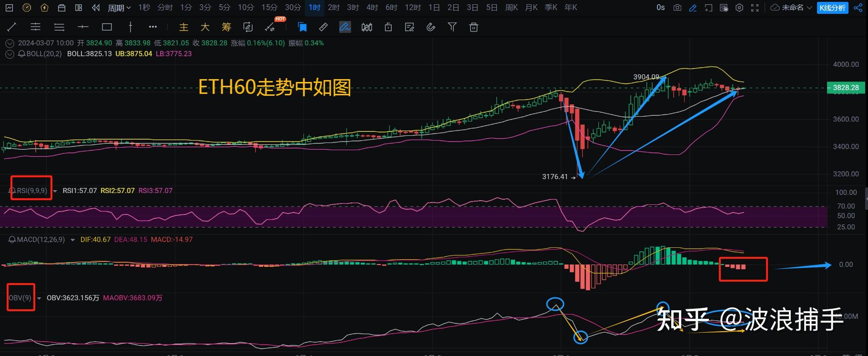Switch to 周K timeframe
The width and height of the screenshot is (868, 356).
(x=511, y=8)
